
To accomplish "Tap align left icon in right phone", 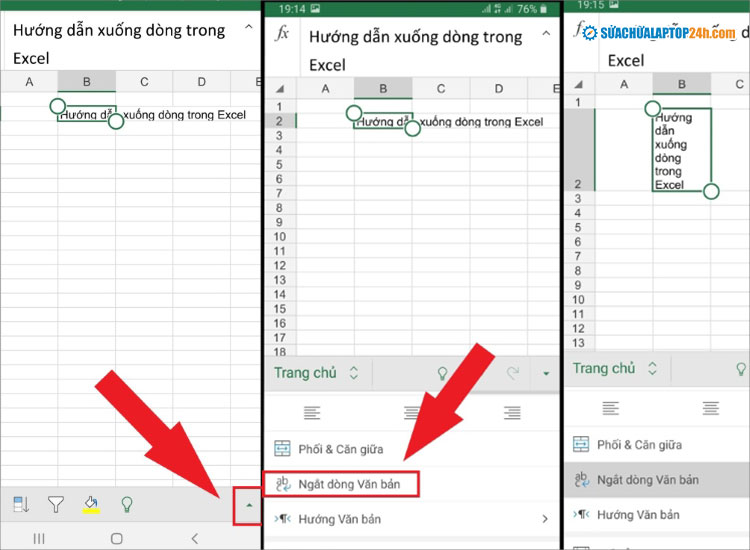I will point(611,408).
